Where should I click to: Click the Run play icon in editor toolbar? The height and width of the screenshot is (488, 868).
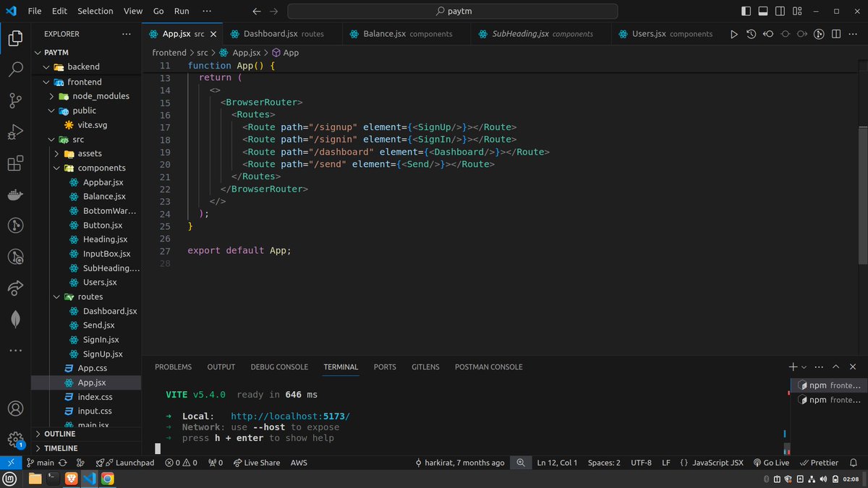click(734, 34)
